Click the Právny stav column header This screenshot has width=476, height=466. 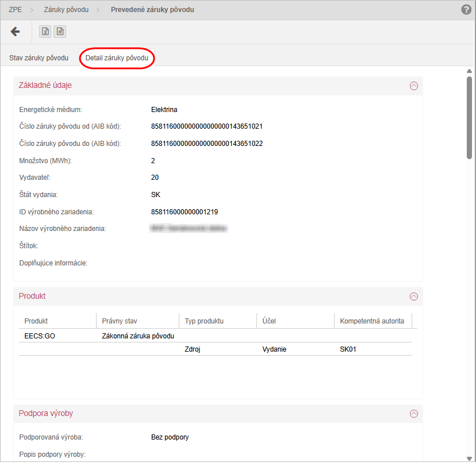click(120, 321)
